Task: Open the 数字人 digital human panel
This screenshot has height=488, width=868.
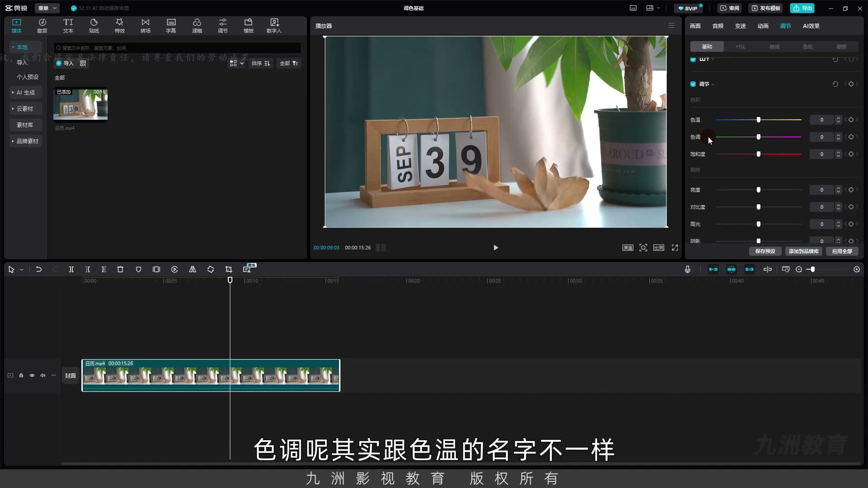Action: coord(274,26)
